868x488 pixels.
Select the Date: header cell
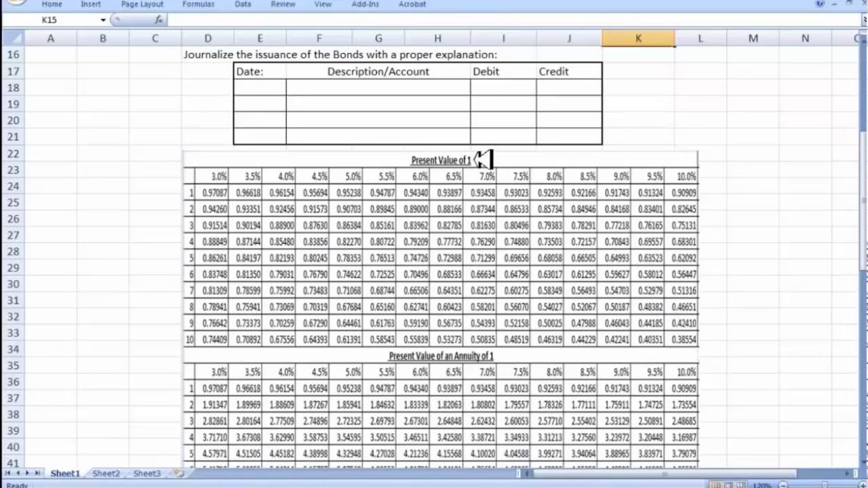[260, 71]
